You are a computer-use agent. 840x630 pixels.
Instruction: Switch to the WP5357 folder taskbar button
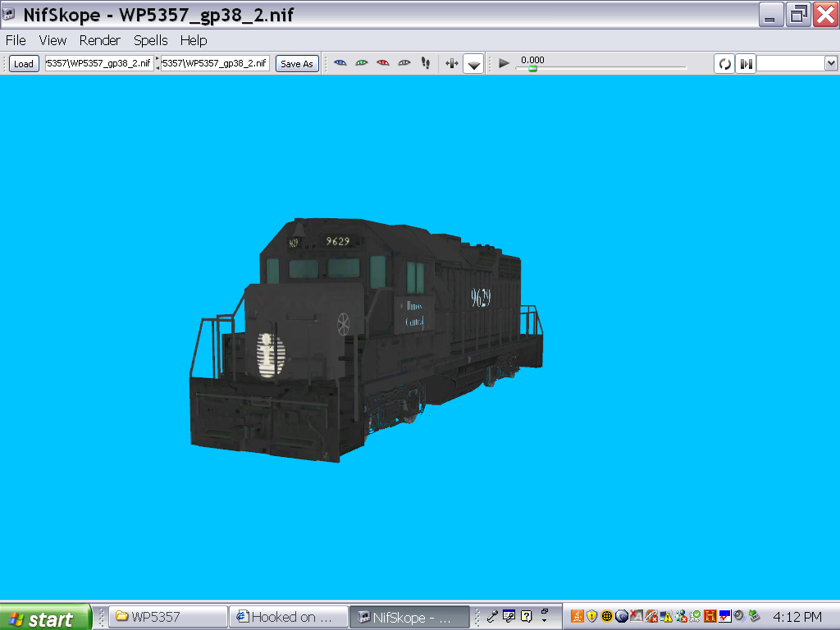[168, 617]
